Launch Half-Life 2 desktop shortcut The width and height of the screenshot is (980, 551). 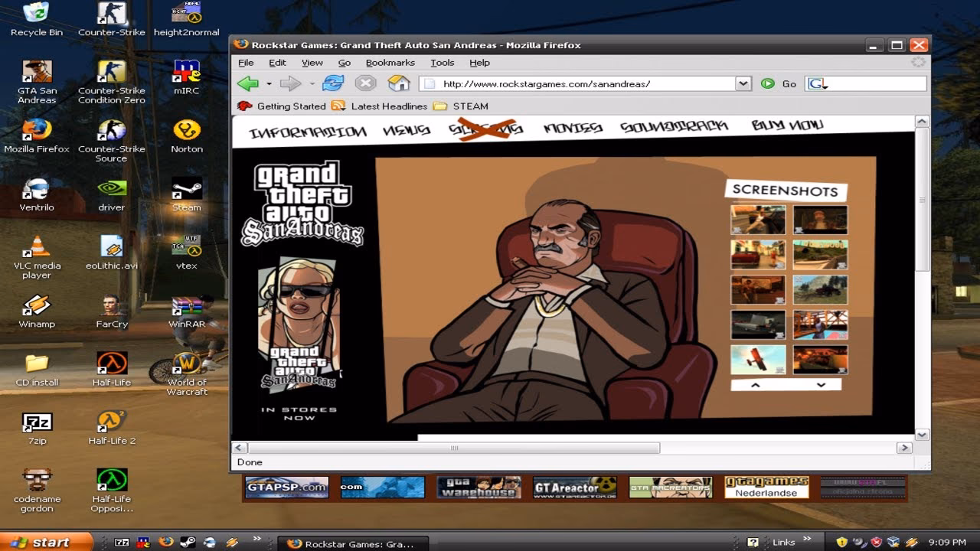point(112,428)
